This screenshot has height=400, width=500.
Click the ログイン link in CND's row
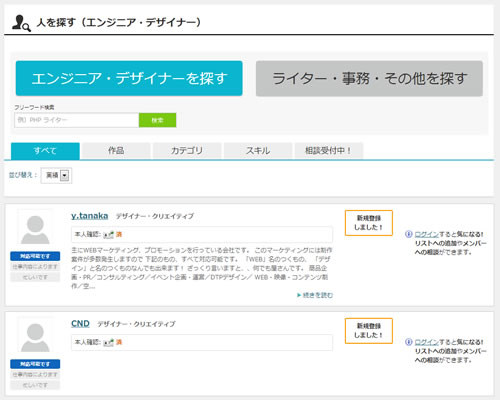427,342
